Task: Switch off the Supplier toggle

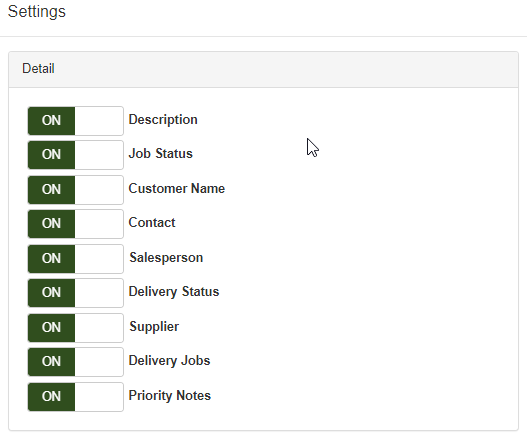Action: click(76, 328)
